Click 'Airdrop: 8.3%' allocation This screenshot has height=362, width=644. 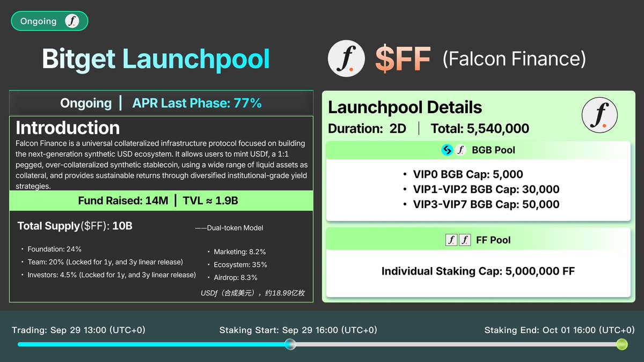[x=235, y=277]
